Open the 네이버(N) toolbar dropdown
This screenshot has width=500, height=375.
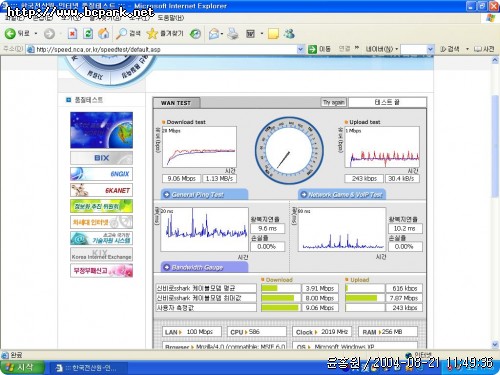click(x=382, y=49)
